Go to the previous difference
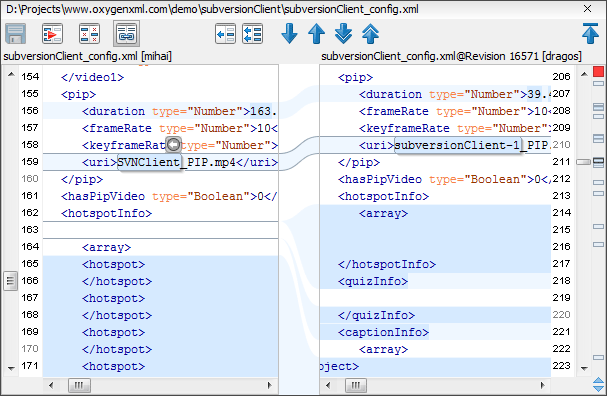The image size is (607, 396). pyautogui.click(x=316, y=34)
